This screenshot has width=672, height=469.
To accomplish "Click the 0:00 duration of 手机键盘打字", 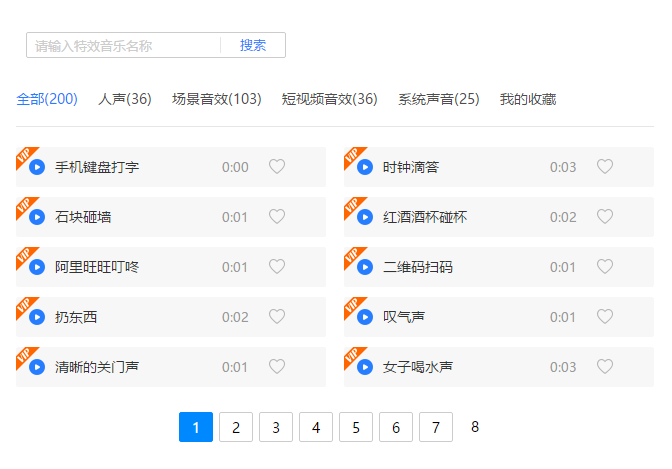I will 235,167.
